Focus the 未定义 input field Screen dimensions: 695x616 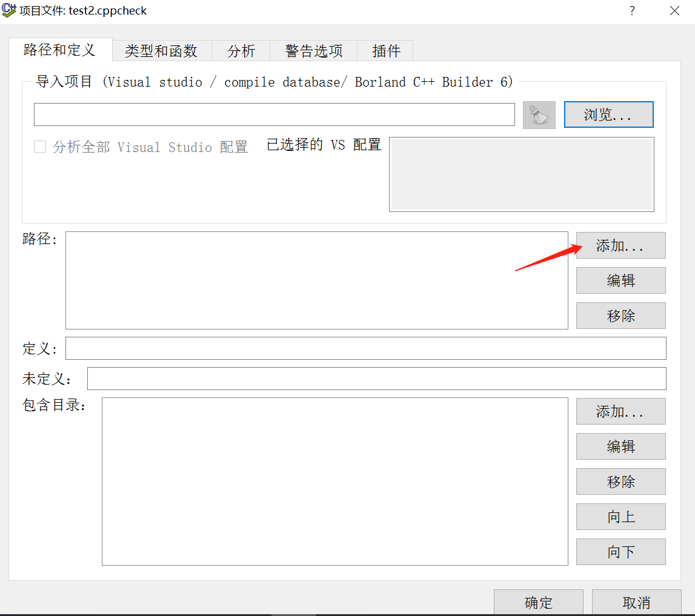[377, 379]
